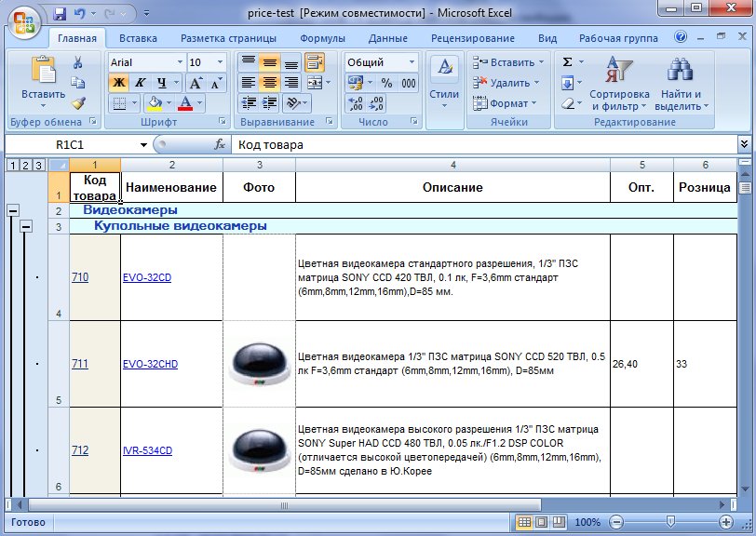Select the Format Painter brush
The image size is (756, 536).
click(x=78, y=102)
